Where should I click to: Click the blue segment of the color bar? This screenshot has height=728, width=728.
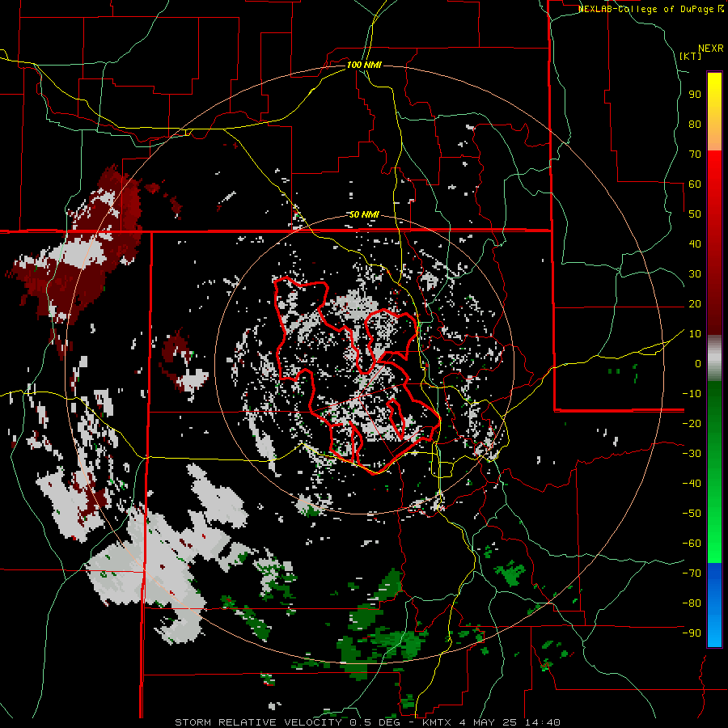pyautogui.click(x=714, y=604)
